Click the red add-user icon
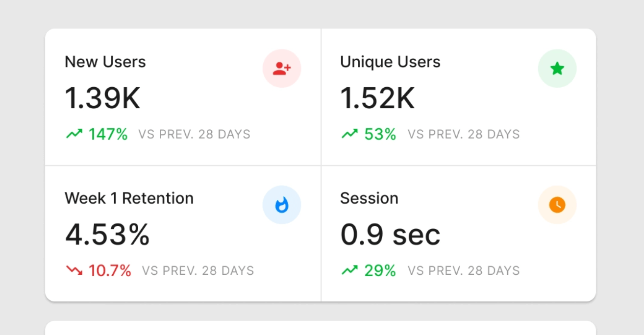This screenshot has height=335, width=644. (x=282, y=69)
